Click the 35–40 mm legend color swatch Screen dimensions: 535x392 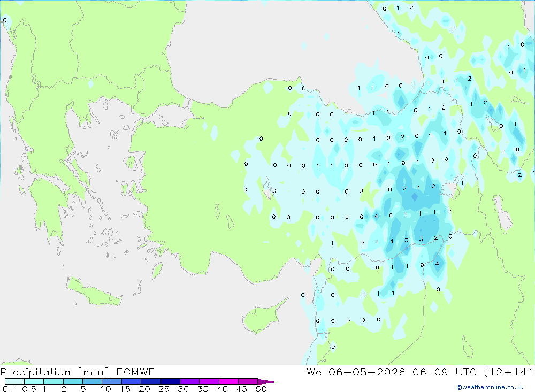coord(209,381)
